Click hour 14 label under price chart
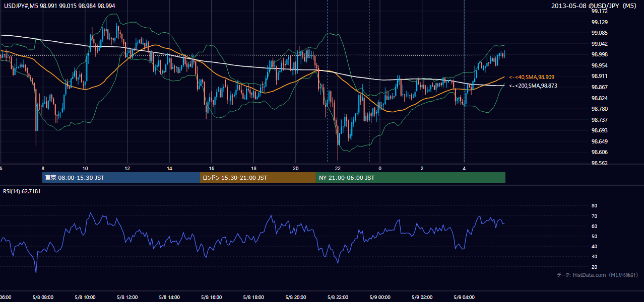 click(x=170, y=168)
